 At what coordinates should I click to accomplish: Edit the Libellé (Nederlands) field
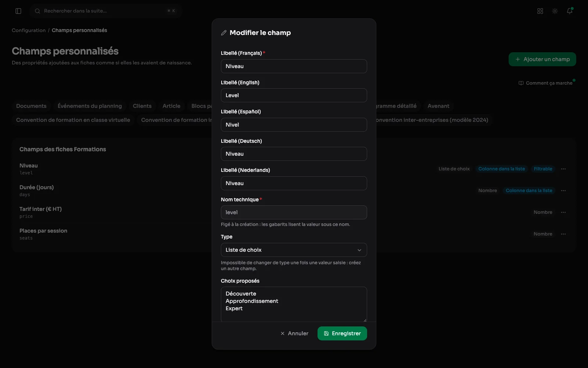point(294,183)
